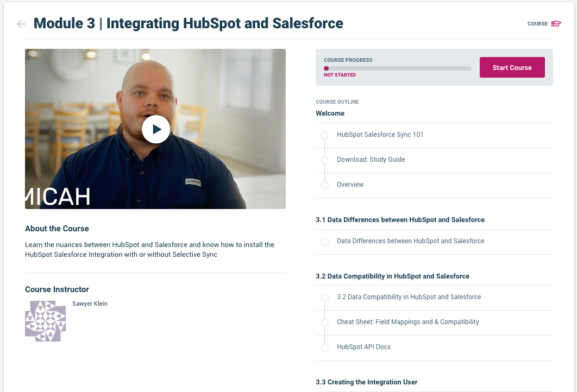The width and height of the screenshot is (577, 392).
Task: Click the Start Course button
Action: pyautogui.click(x=512, y=67)
